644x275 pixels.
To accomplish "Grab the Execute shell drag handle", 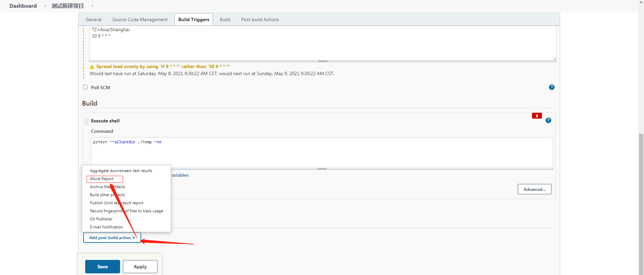I will 87,121.
